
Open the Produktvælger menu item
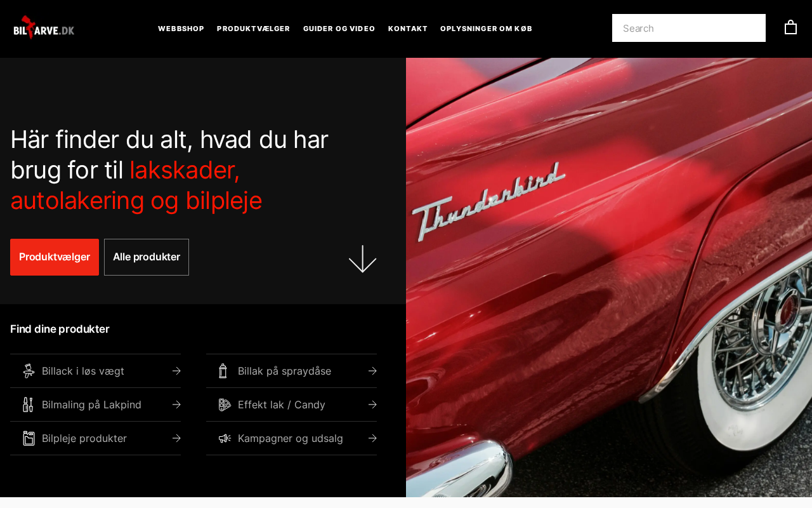pyautogui.click(x=253, y=29)
